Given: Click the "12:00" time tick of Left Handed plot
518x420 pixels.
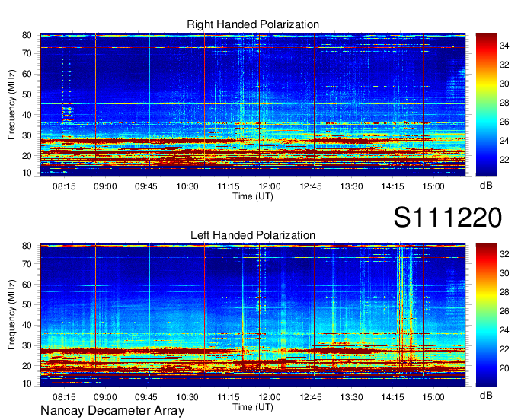Looking at the screenshot, I should [x=269, y=397].
